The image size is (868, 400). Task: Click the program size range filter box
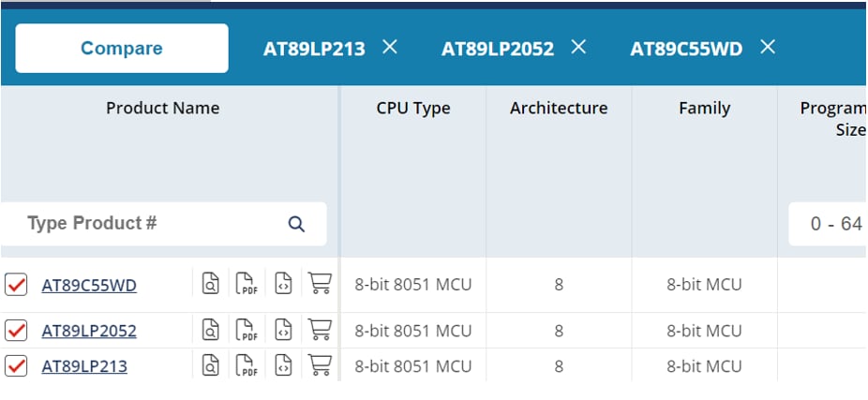tap(830, 224)
